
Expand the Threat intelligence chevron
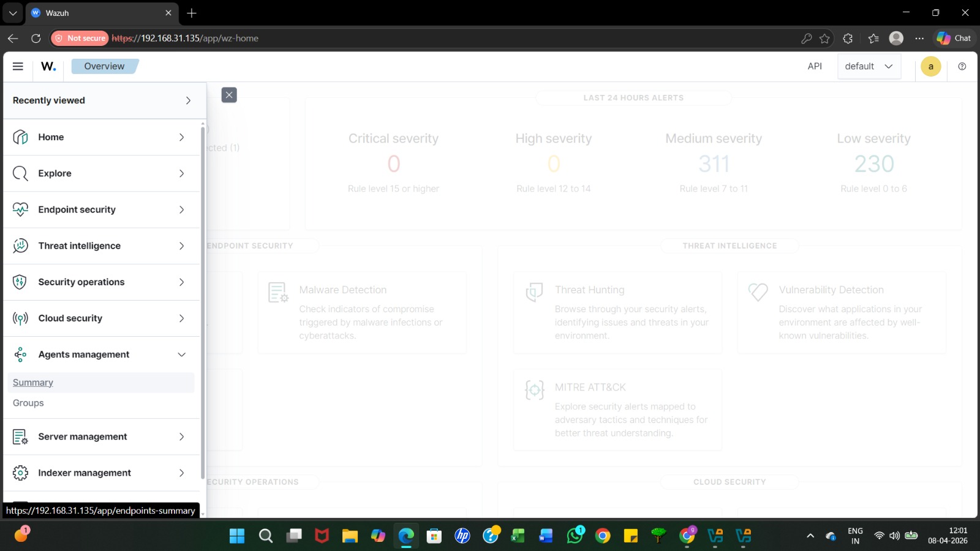coord(181,246)
